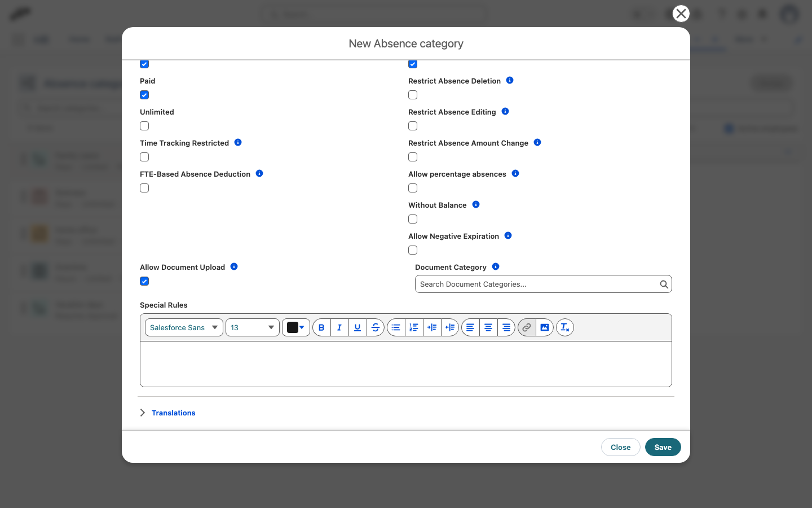Image resolution: width=812 pixels, height=508 pixels.
Task: Enable Restrict Absence Amount Change checkbox
Action: coord(413,157)
